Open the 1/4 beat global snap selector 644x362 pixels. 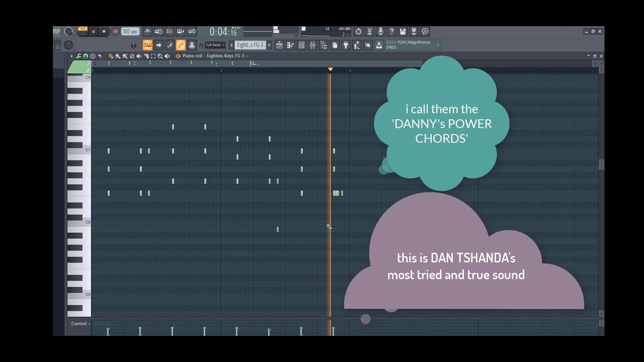[215, 45]
